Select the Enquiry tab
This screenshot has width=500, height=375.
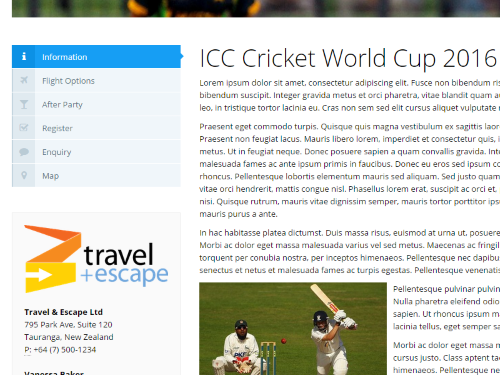click(x=96, y=152)
